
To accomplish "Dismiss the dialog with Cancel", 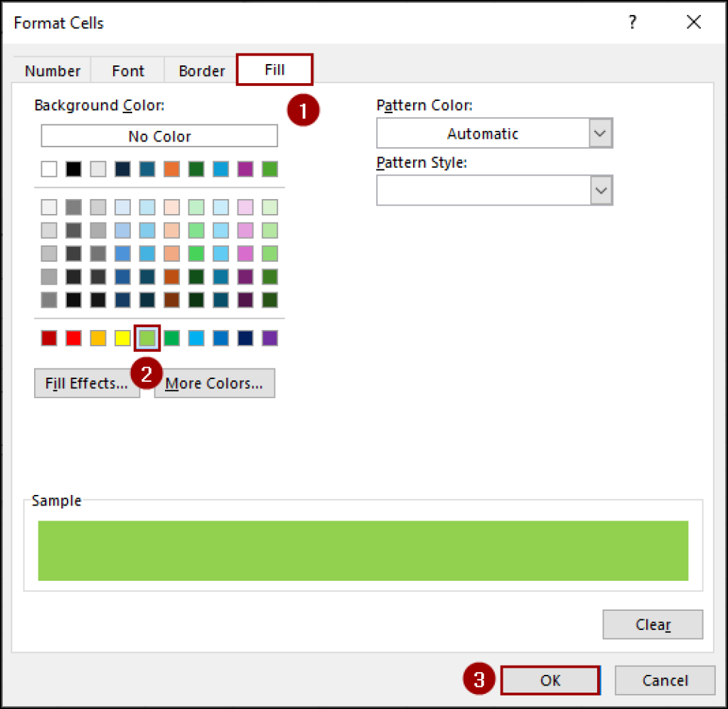I will tap(664, 680).
